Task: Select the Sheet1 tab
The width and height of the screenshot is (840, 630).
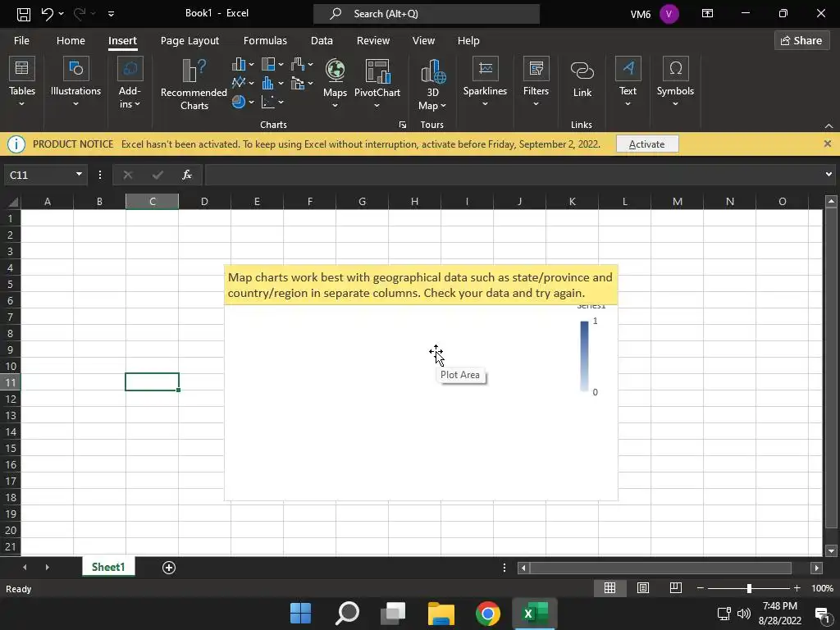Action: 108,568
